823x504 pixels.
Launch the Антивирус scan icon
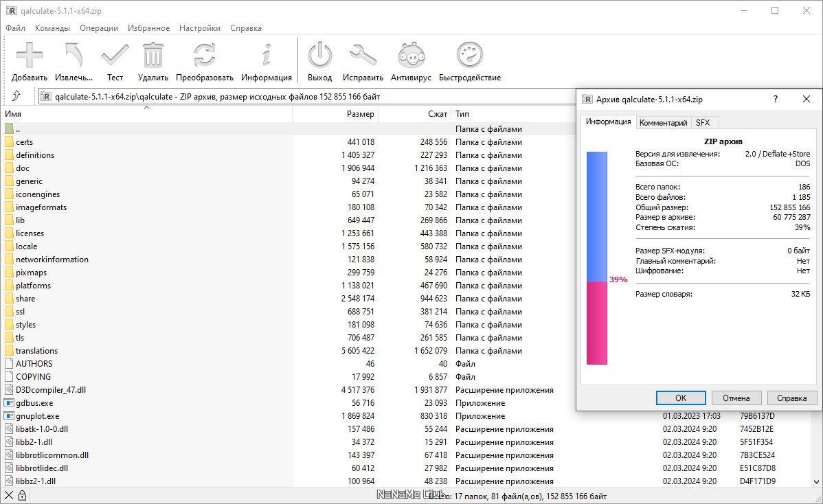[x=411, y=55]
